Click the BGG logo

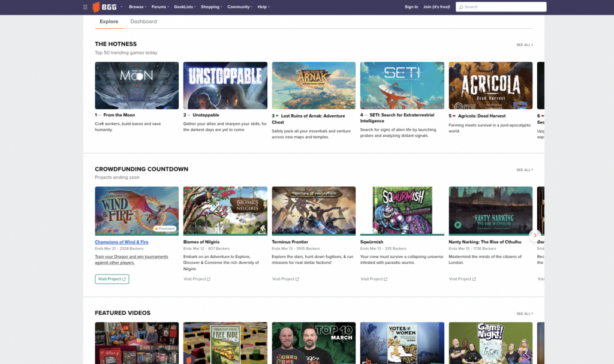(x=105, y=7)
